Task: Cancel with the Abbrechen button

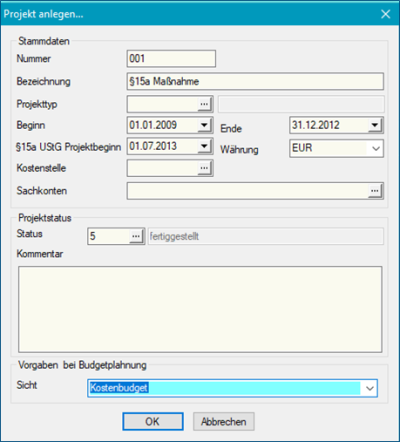Action: tap(224, 422)
